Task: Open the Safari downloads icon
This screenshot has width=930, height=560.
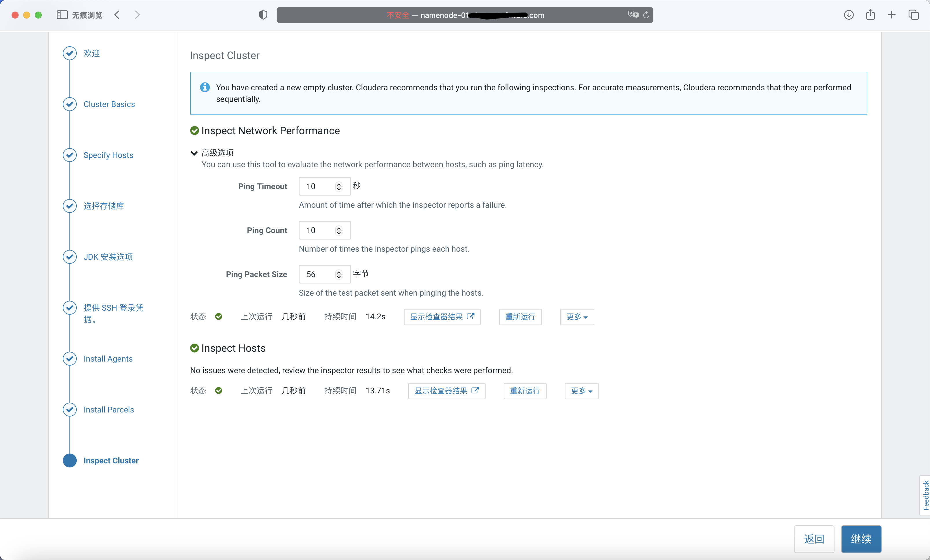Action: 848,15
